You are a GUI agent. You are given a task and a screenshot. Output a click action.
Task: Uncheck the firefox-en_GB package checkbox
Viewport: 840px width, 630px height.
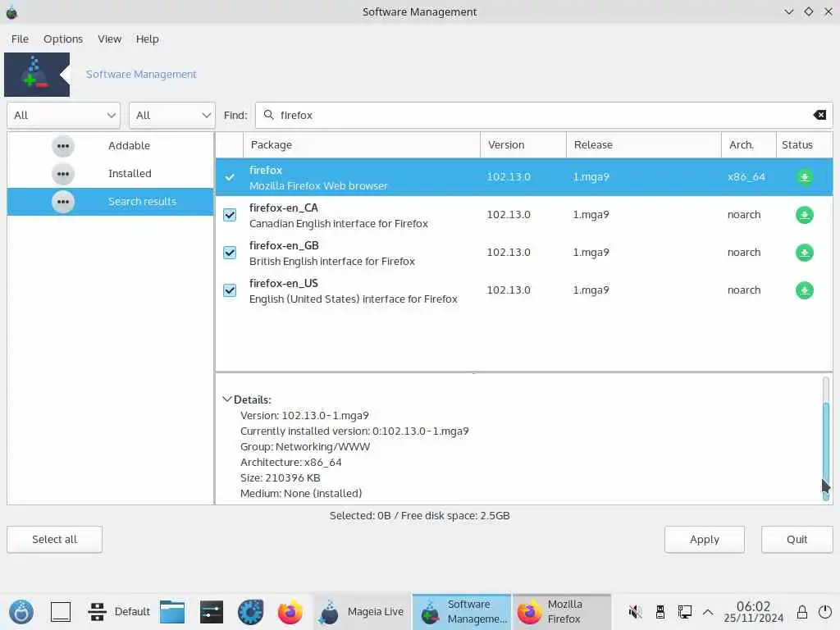coord(230,253)
